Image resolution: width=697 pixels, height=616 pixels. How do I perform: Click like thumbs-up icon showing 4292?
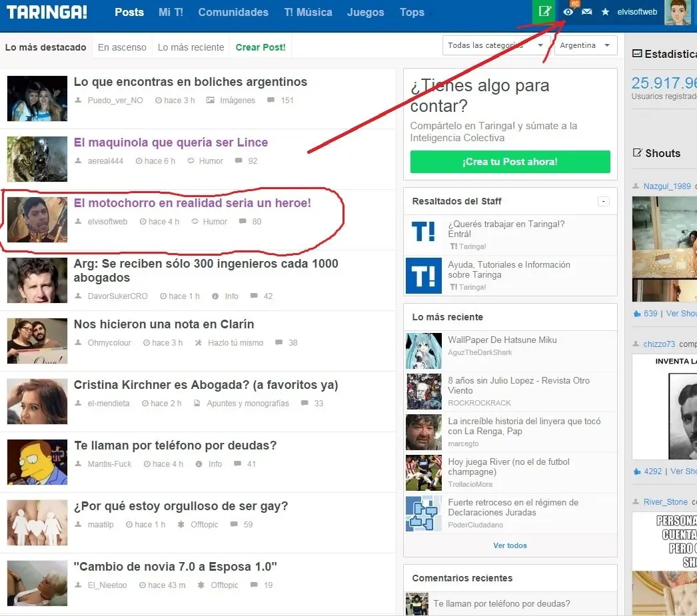coord(637,471)
